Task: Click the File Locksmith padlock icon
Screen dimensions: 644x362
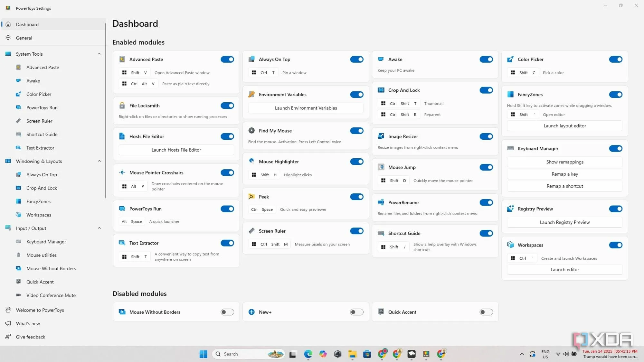Action: pyautogui.click(x=122, y=106)
